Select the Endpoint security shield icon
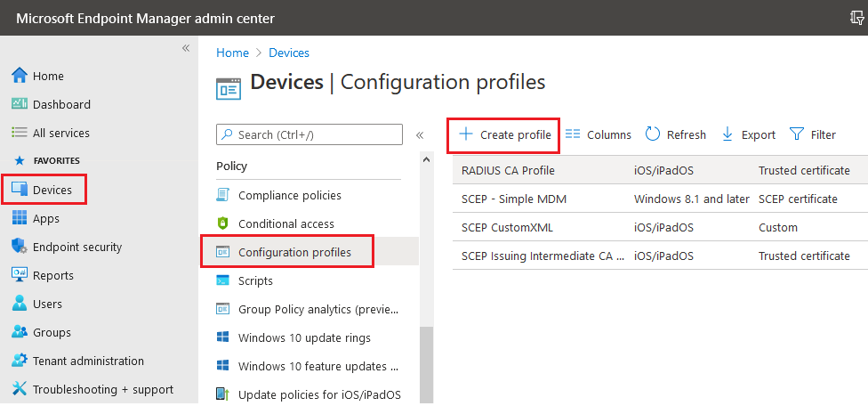Viewport: 868px width, 406px height. tap(20, 247)
